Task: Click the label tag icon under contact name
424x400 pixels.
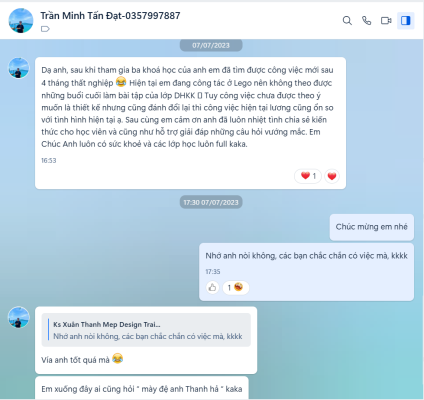Action: [x=45, y=29]
